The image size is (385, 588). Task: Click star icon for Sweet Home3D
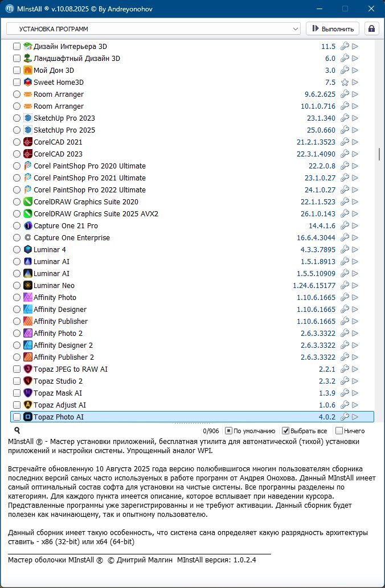tap(345, 83)
